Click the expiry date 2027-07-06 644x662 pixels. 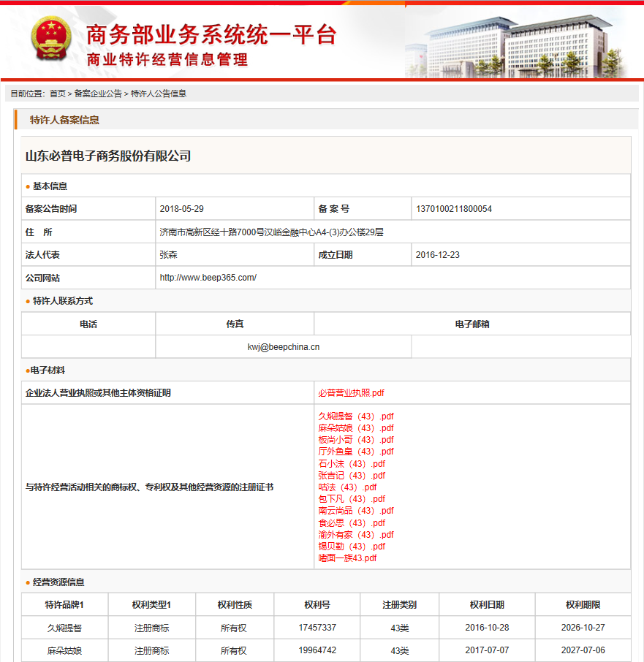tap(583, 650)
